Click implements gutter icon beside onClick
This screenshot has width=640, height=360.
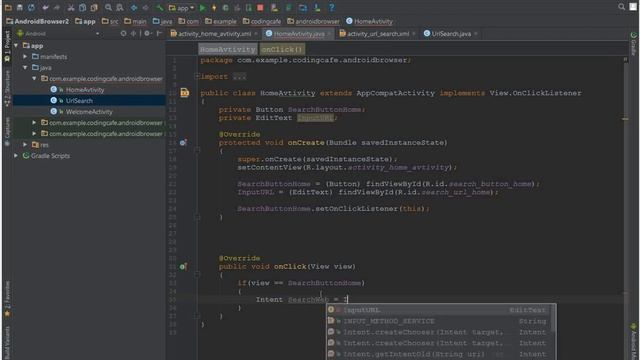coord(183,267)
